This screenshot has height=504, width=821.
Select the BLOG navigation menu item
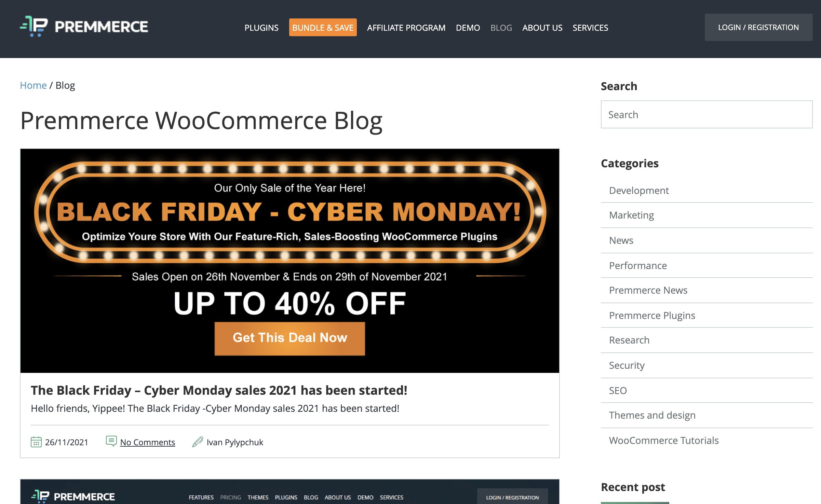point(501,27)
